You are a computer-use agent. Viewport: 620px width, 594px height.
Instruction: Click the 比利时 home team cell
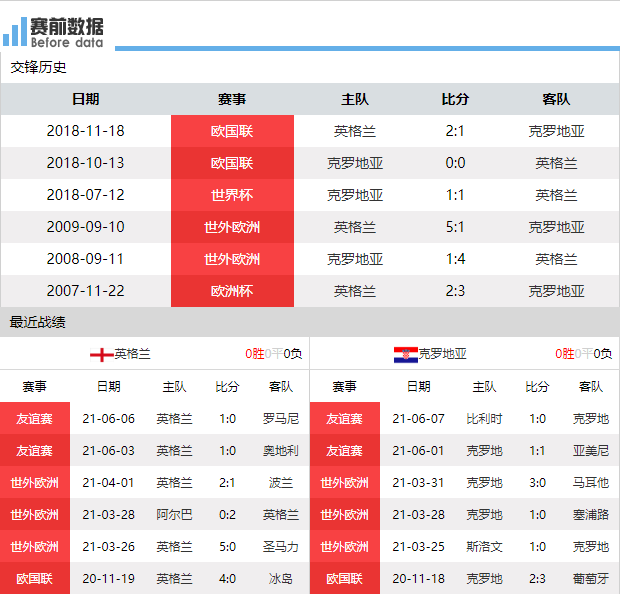pos(484,418)
